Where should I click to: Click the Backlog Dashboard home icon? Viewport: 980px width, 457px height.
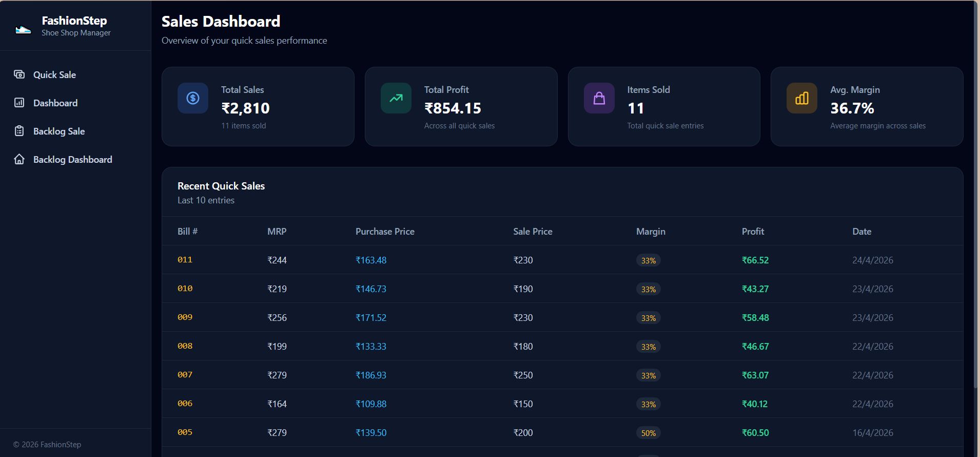pyautogui.click(x=19, y=159)
